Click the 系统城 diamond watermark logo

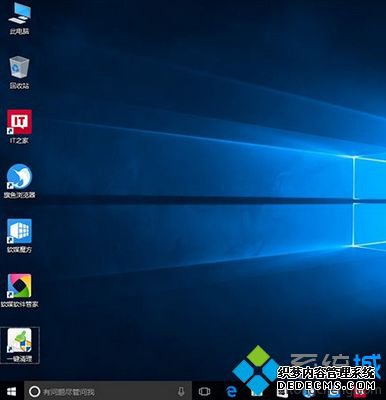point(256,367)
